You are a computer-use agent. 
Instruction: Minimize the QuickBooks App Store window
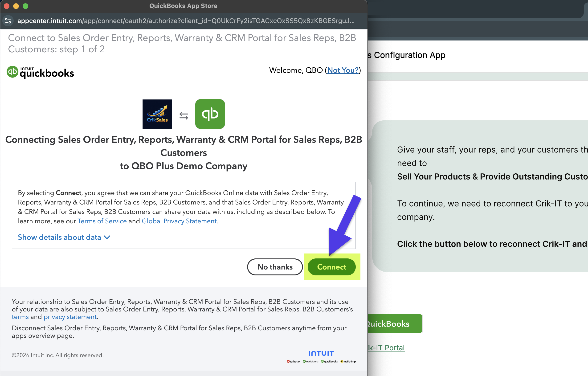(16, 6)
